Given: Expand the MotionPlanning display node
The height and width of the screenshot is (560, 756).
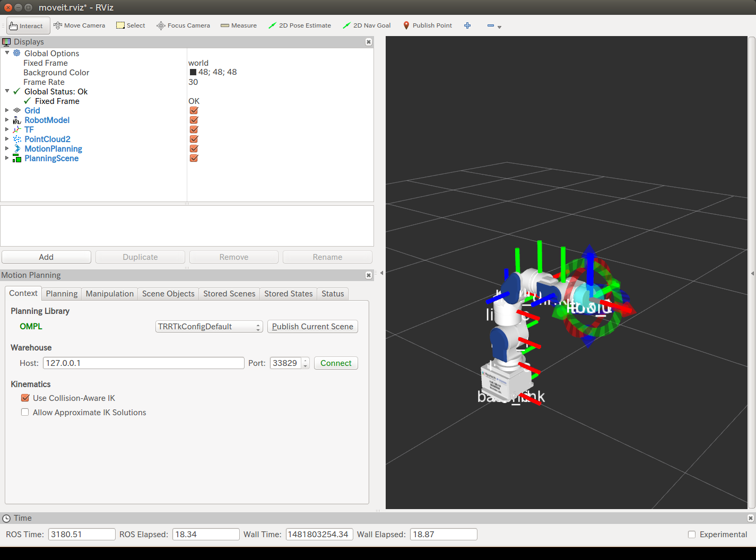Looking at the screenshot, I should 7,148.
